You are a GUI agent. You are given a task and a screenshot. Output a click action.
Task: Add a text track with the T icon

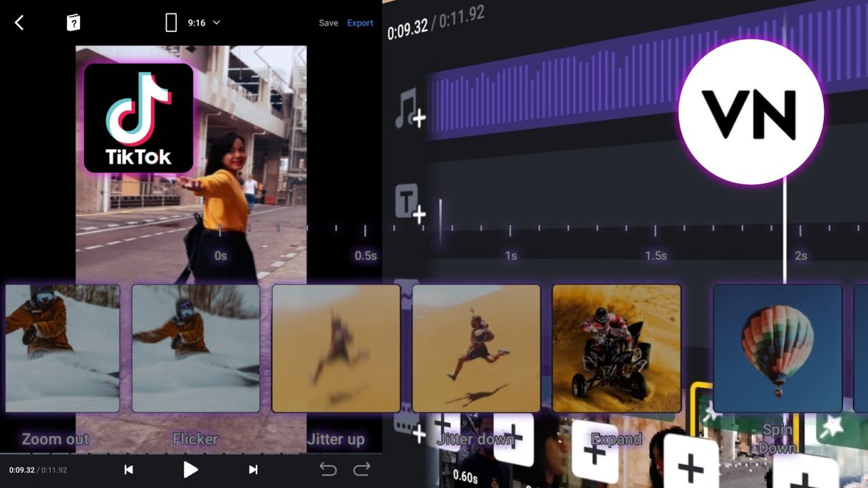tap(410, 203)
